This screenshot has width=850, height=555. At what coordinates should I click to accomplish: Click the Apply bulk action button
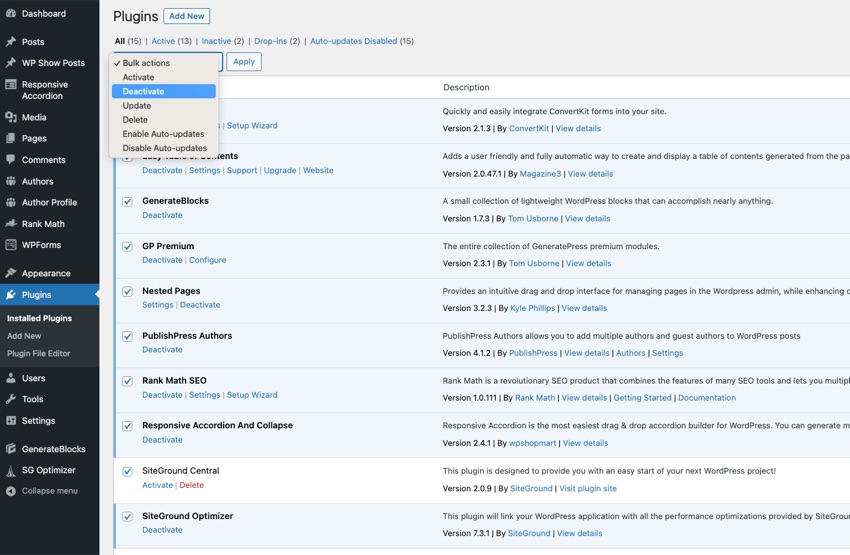coord(244,62)
